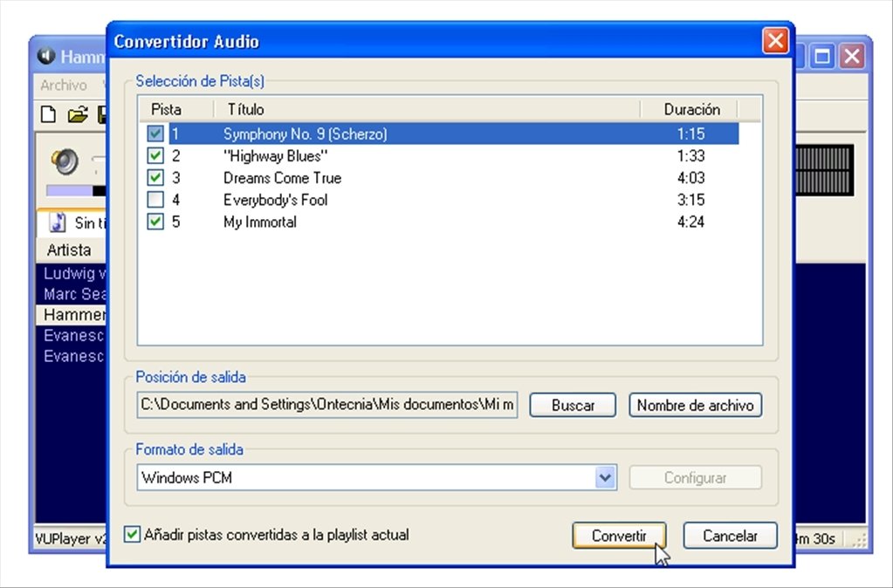Click the VUPlayer title bar speaker icon
This screenshot has height=588, width=893.
pyautogui.click(x=46, y=56)
